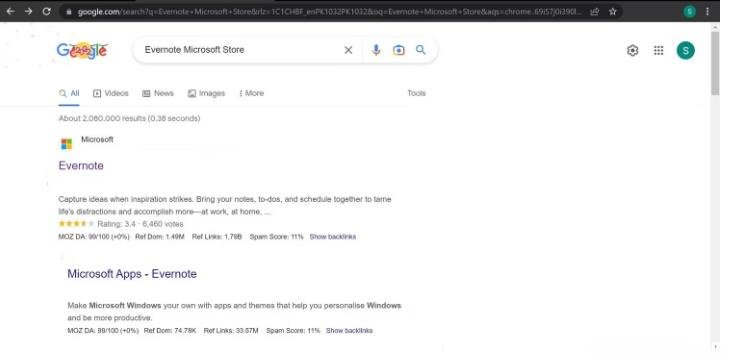The height and width of the screenshot is (363, 735).
Task: Click the lock icon in address bar
Action: [x=69, y=12]
